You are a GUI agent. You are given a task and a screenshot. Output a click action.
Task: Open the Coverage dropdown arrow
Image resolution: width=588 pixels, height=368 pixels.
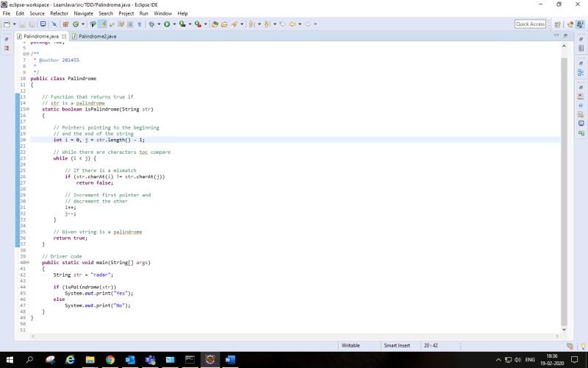(190, 24)
